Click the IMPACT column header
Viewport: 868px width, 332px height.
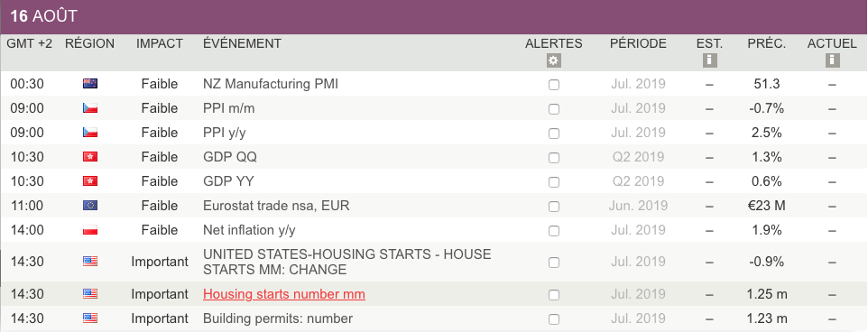tap(160, 43)
